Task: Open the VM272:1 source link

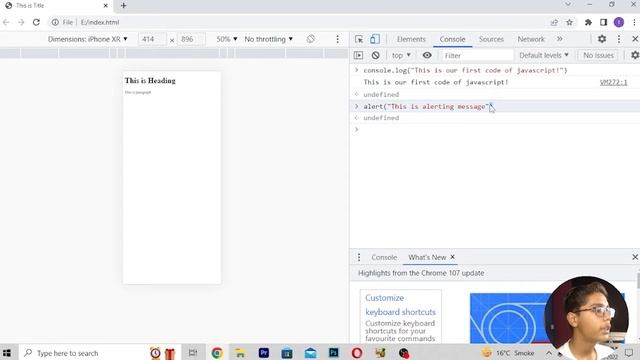Action: point(613,82)
